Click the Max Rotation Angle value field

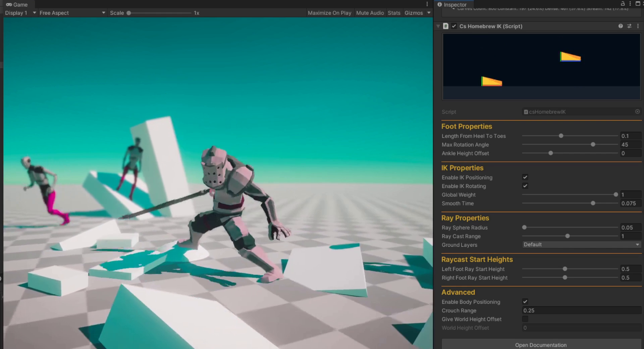click(x=631, y=145)
